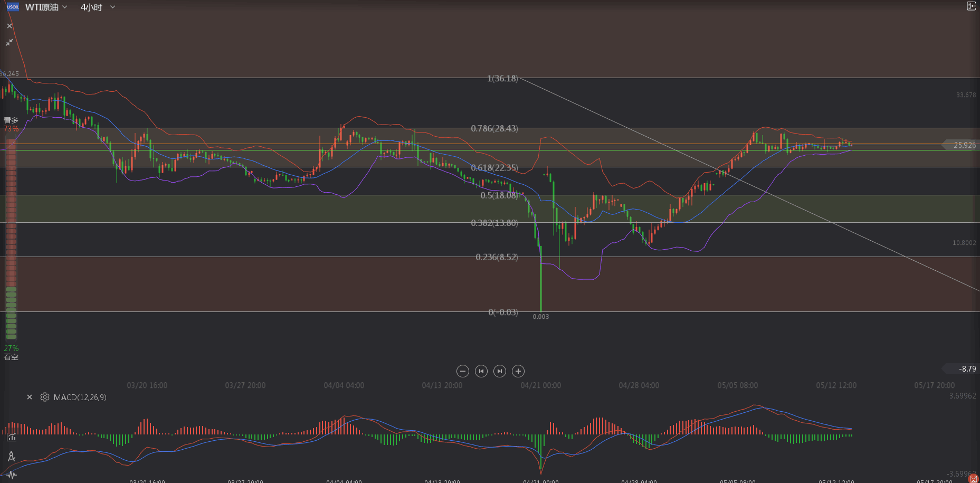Close the chart overlay with the X icon
This screenshot has height=483, width=980.
(9, 26)
